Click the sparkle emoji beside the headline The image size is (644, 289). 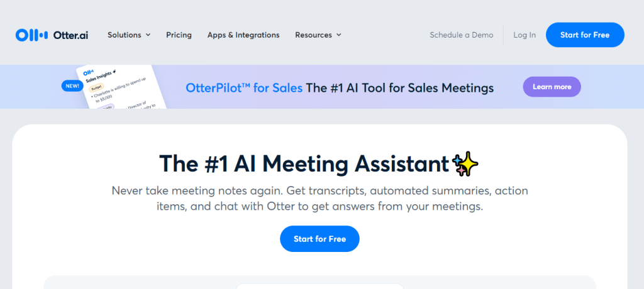click(465, 163)
